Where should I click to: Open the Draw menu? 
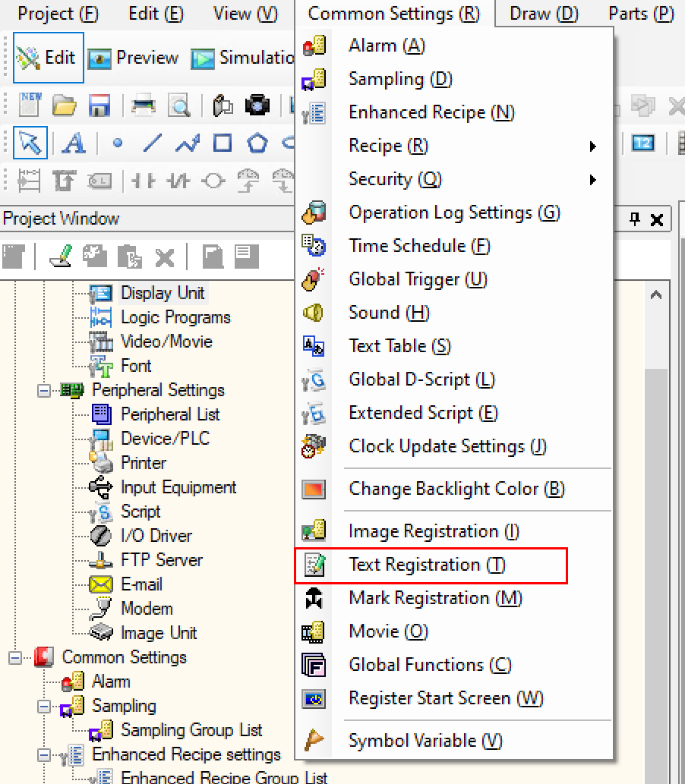(544, 14)
